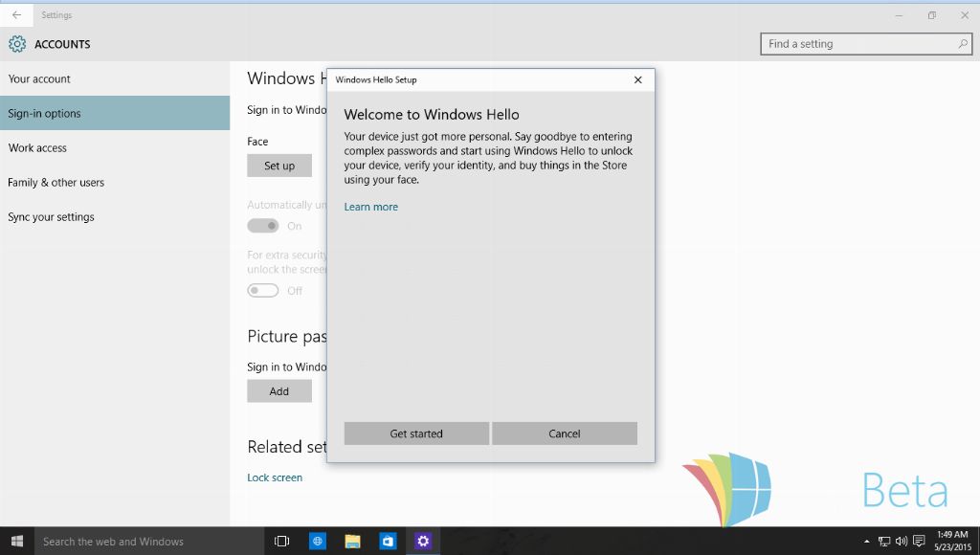Click the volume speaker tray icon
This screenshot has height=555, width=980.
tap(901, 541)
